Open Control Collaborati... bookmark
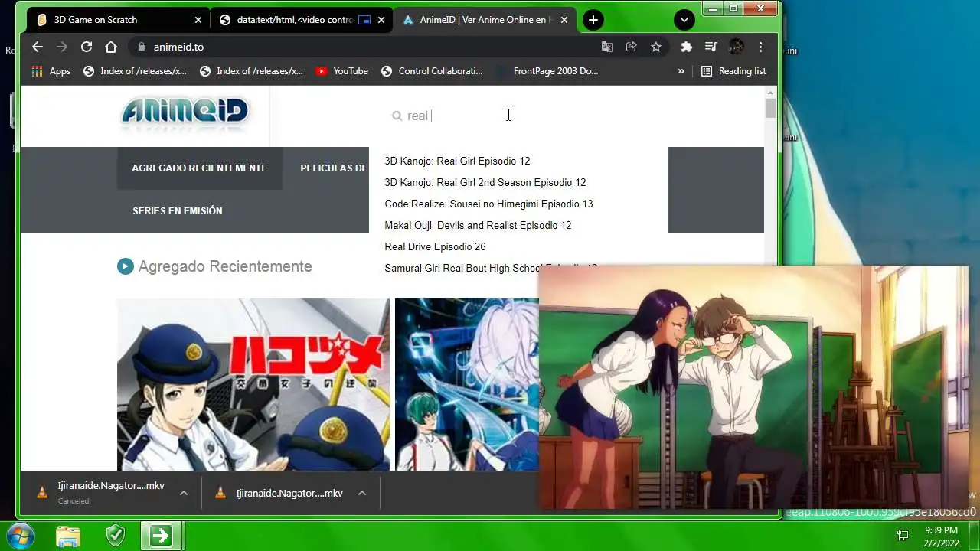This screenshot has height=551, width=980. tap(431, 71)
